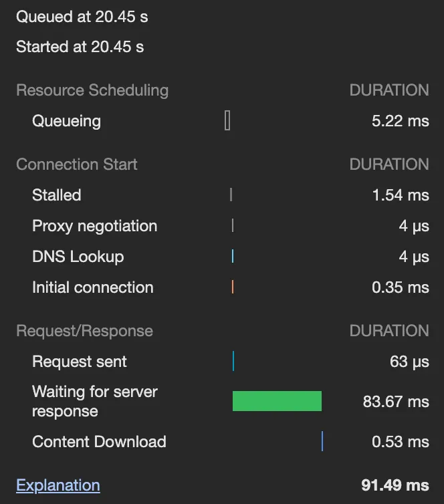The image size is (444, 504).
Task: Select the Resource Scheduling section header
Action: point(92,90)
